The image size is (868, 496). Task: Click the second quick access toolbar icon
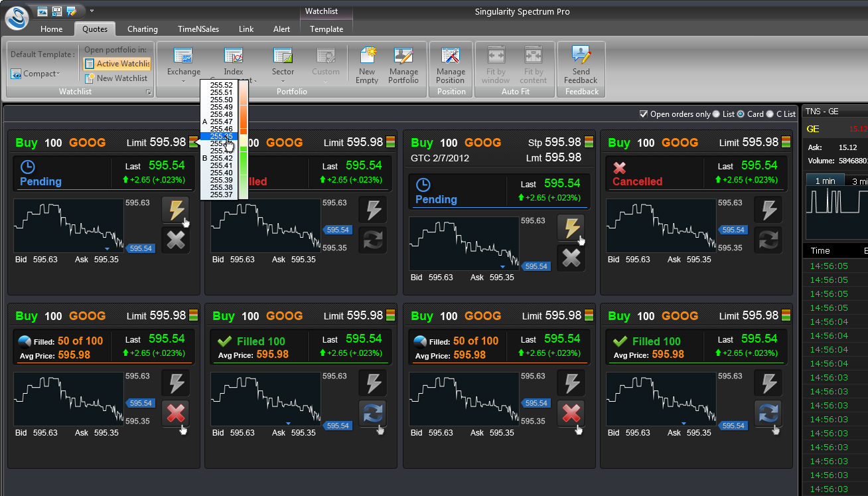(x=56, y=11)
